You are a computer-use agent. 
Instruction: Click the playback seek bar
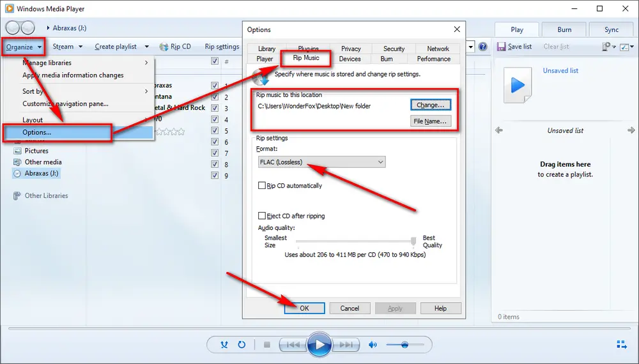(x=319, y=328)
